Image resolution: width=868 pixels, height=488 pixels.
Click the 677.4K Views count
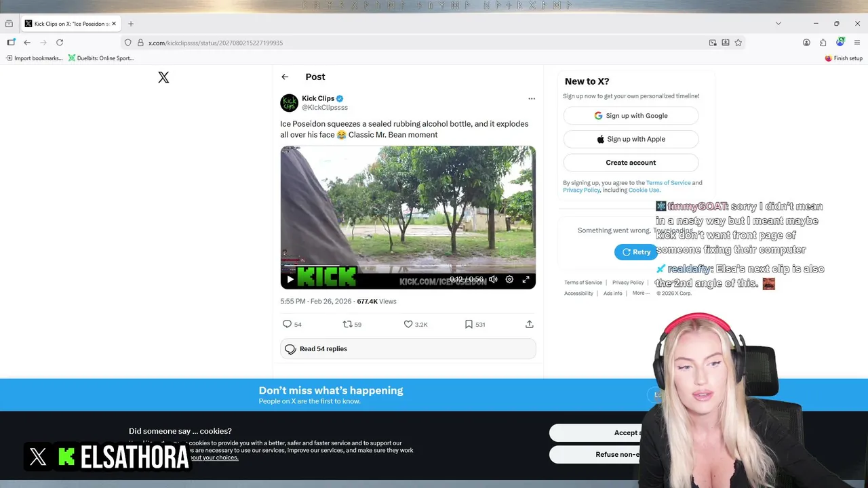click(377, 302)
